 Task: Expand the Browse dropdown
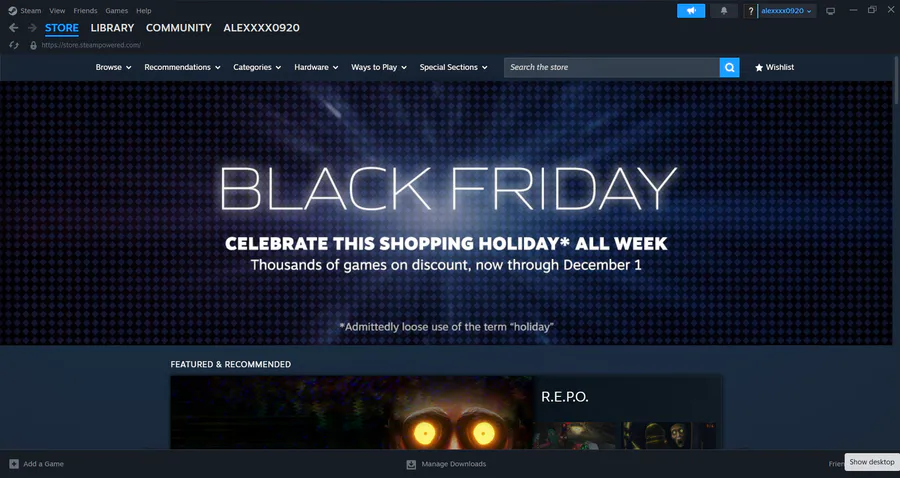(114, 67)
